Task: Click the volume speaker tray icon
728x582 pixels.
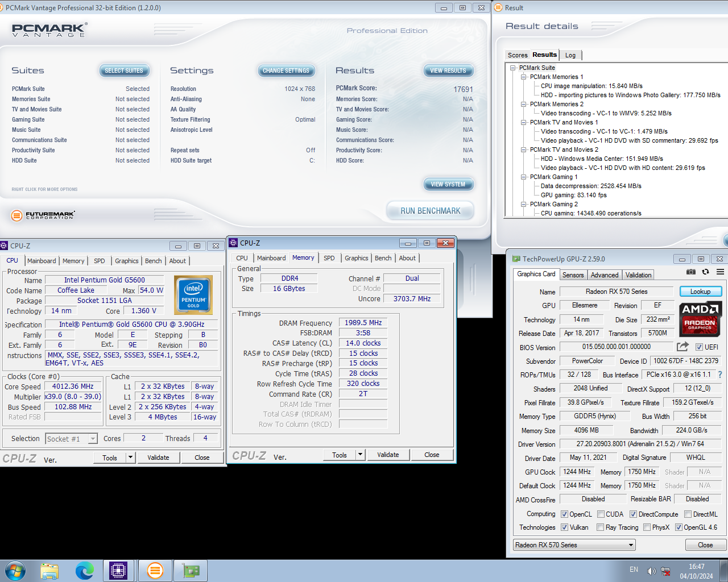Action: point(651,571)
